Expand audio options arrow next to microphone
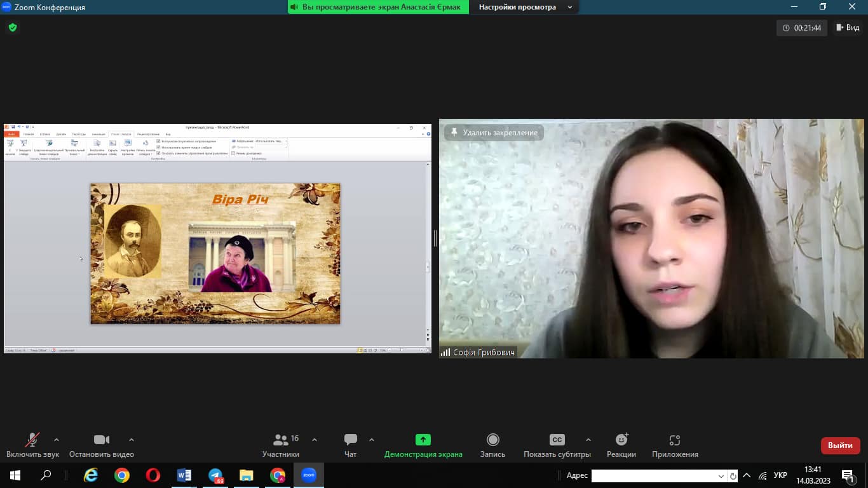The height and width of the screenshot is (488, 868). [57, 440]
